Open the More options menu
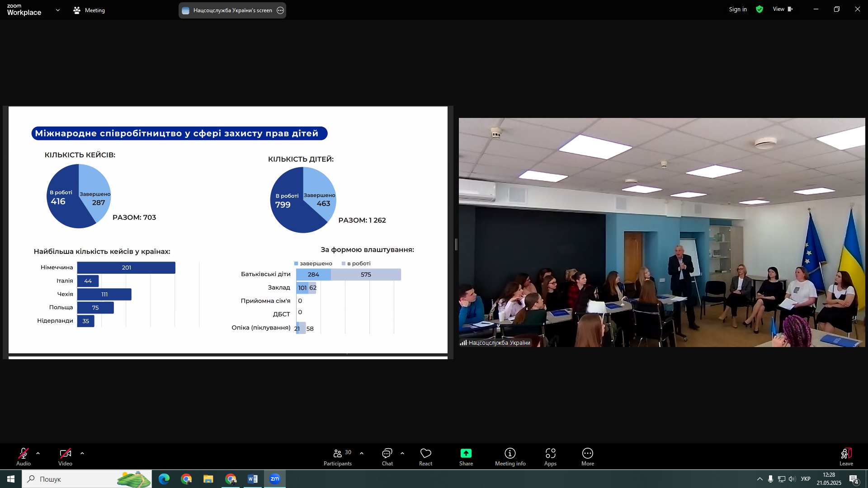The width and height of the screenshot is (868, 488). point(587,456)
